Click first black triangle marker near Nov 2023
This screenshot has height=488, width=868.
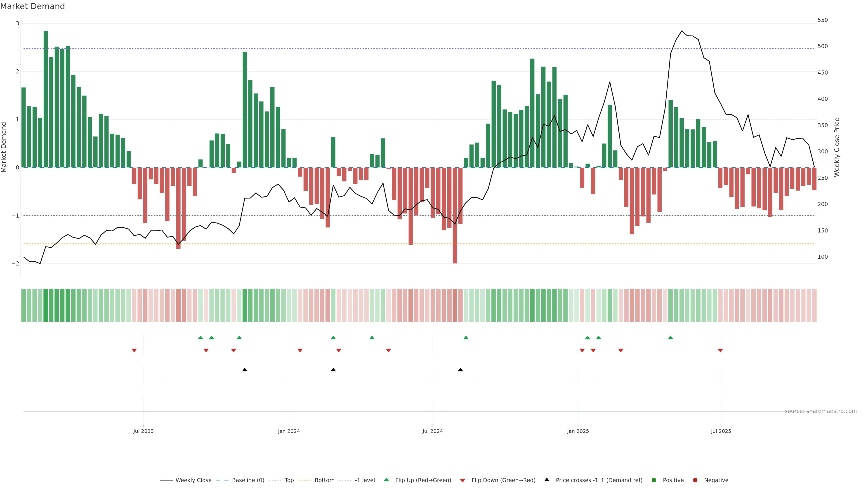(x=245, y=370)
